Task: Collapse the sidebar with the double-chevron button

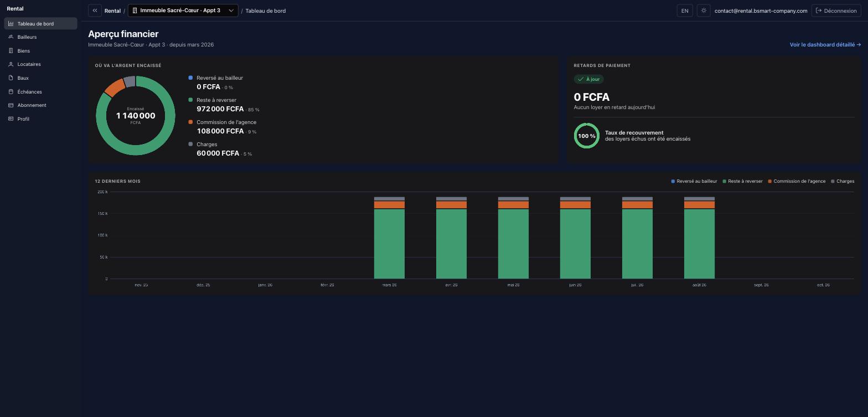Action: [x=95, y=11]
